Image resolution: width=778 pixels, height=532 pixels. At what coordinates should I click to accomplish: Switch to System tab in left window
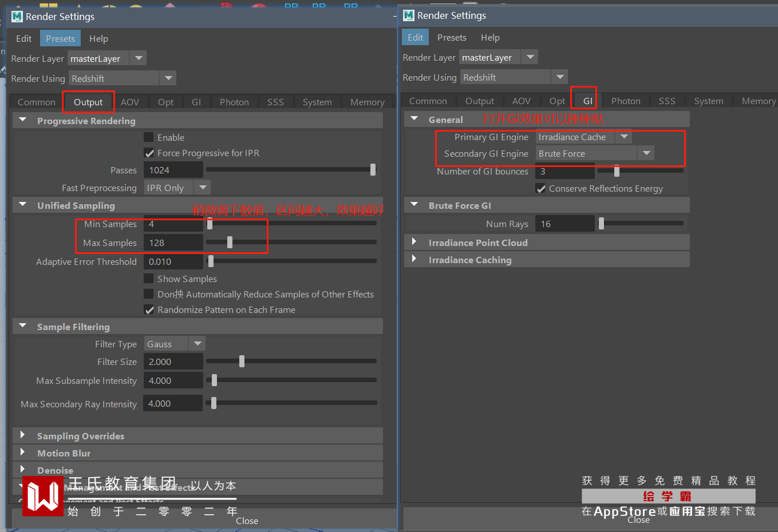[x=317, y=102]
